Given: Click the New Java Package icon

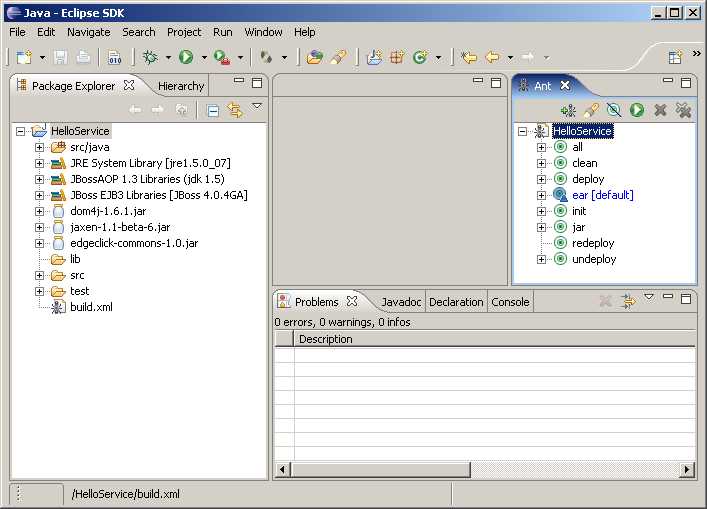Looking at the screenshot, I should pos(397,57).
